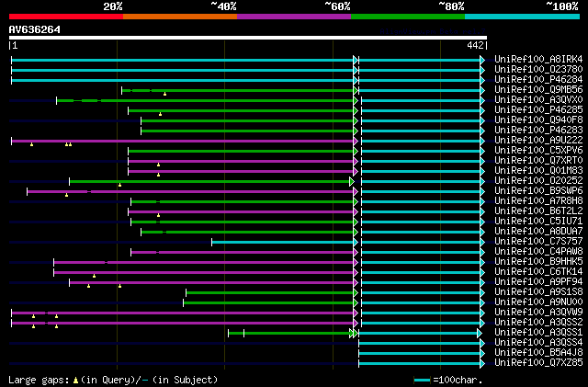Click the UniRef100_A8DUA7 label
The width and height of the screenshot is (588, 387).
tap(538, 232)
